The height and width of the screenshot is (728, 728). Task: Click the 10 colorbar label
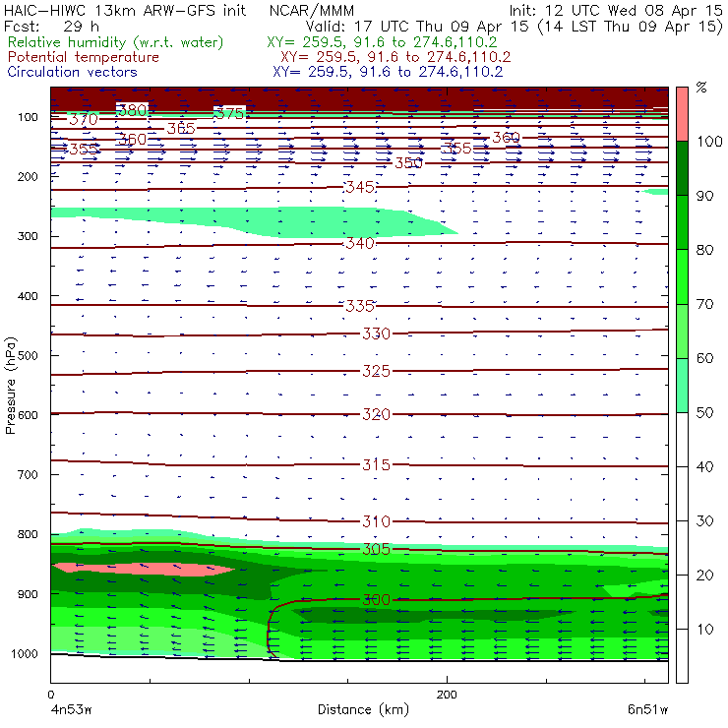(x=704, y=630)
